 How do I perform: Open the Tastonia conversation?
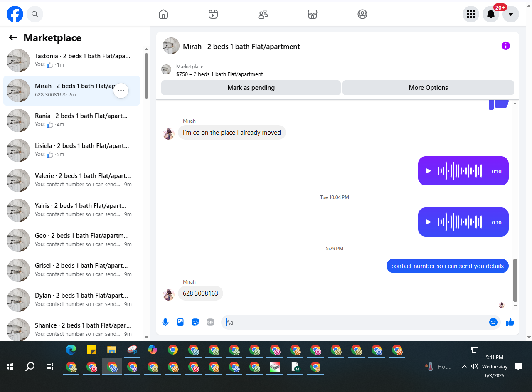[x=71, y=61]
